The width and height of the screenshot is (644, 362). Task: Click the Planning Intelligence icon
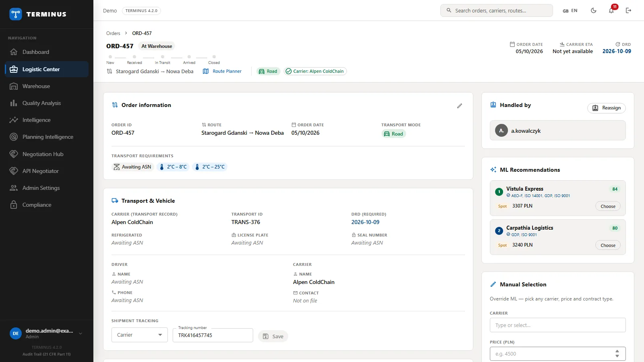tap(14, 137)
